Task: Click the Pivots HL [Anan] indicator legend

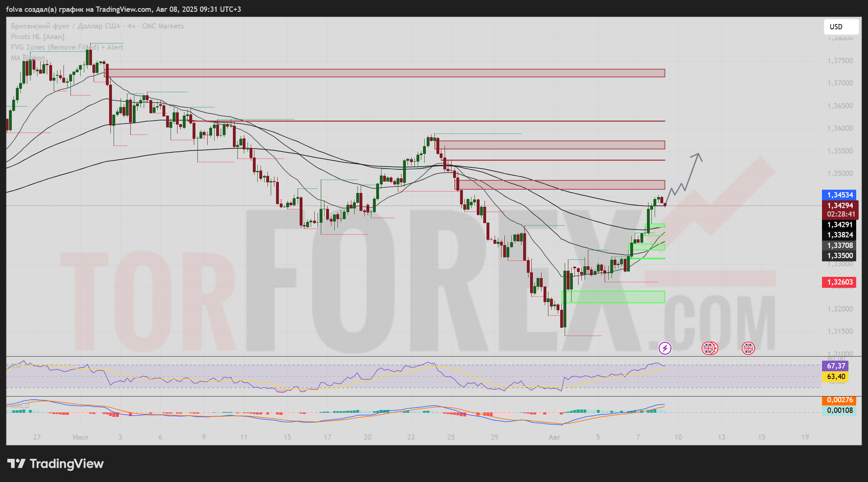Action: tap(37, 37)
